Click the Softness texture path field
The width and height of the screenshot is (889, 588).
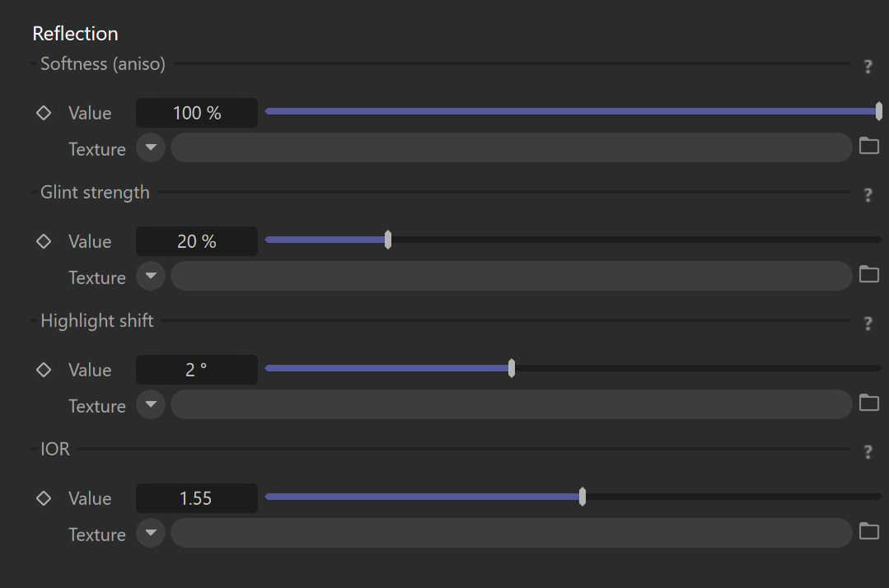pyautogui.click(x=512, y=147)
